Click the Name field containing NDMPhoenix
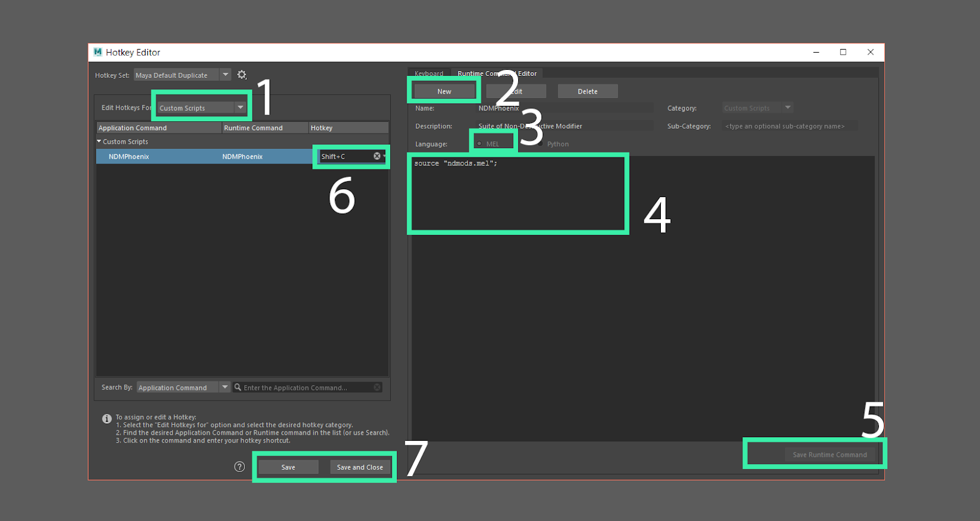 click(x=564, y=108)
